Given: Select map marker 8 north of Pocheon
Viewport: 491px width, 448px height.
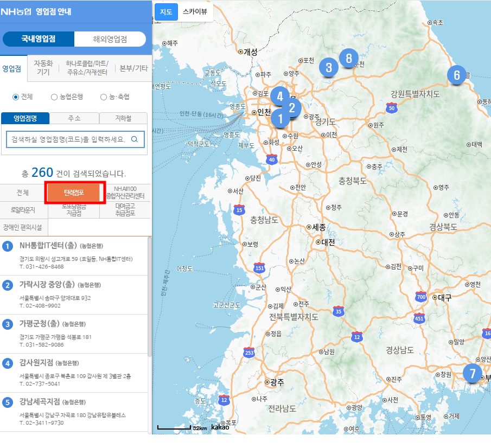Looking at the screenshot, I should pos(349,58).
